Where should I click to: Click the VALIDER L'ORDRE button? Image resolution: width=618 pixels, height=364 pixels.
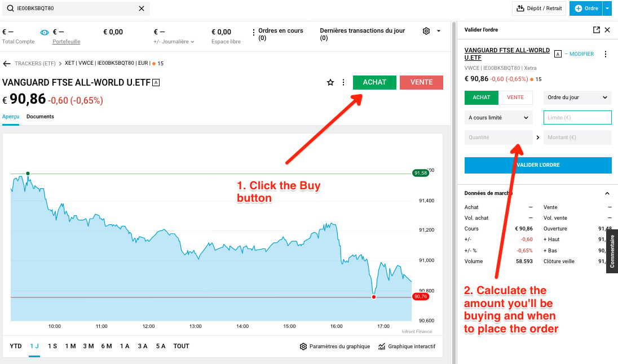tap(538, 165)
